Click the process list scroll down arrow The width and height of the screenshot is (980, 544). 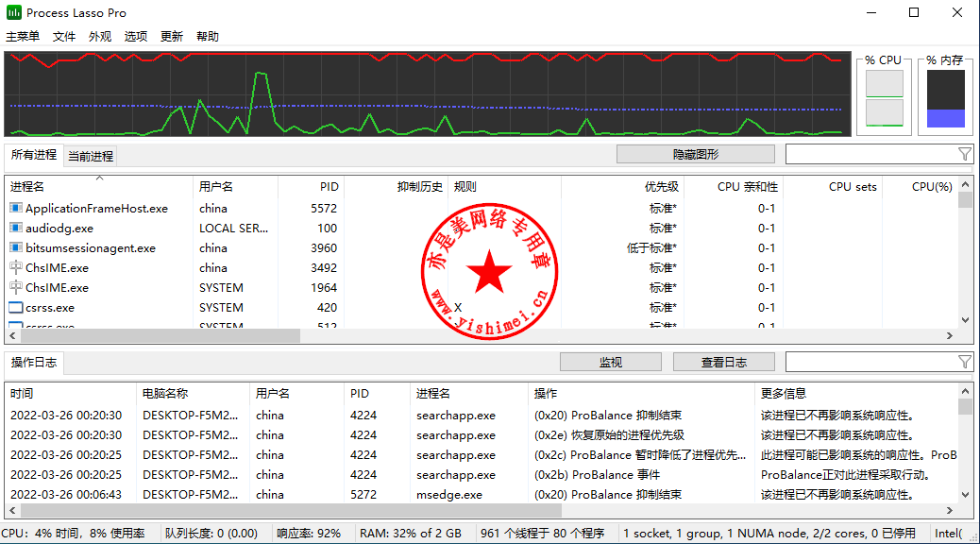[x=966, y=319]
